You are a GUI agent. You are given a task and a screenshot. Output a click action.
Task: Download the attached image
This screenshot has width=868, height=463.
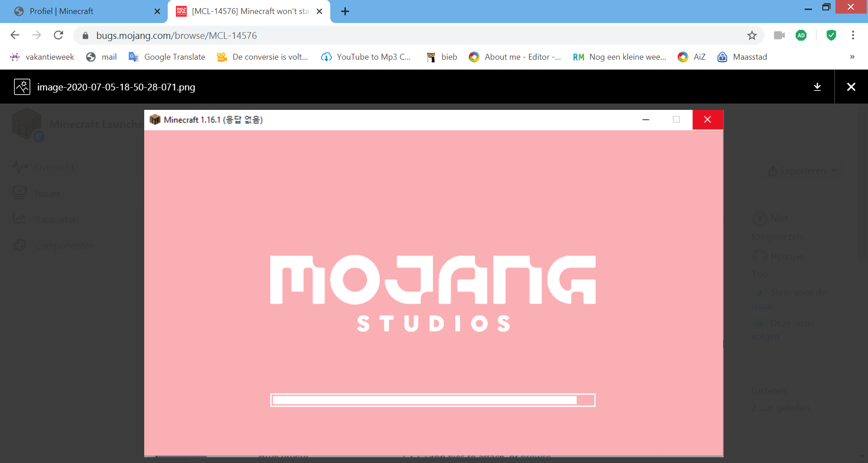coord(817,87)
